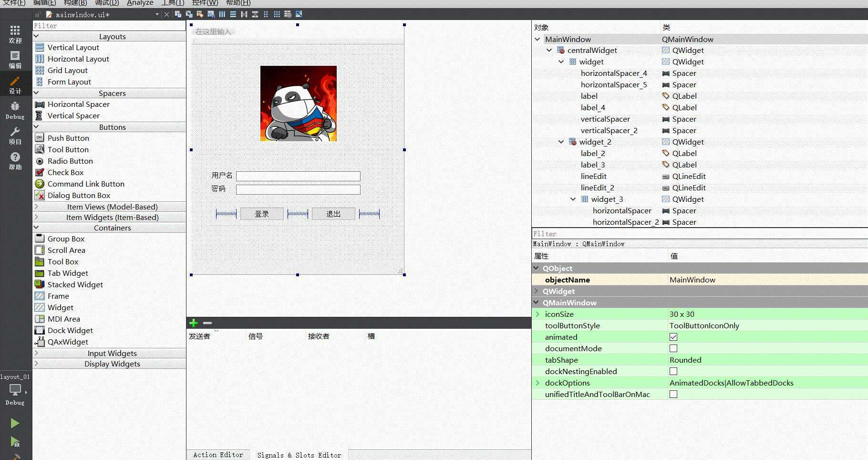Switch to the Action Editor tab

[218, 455]
